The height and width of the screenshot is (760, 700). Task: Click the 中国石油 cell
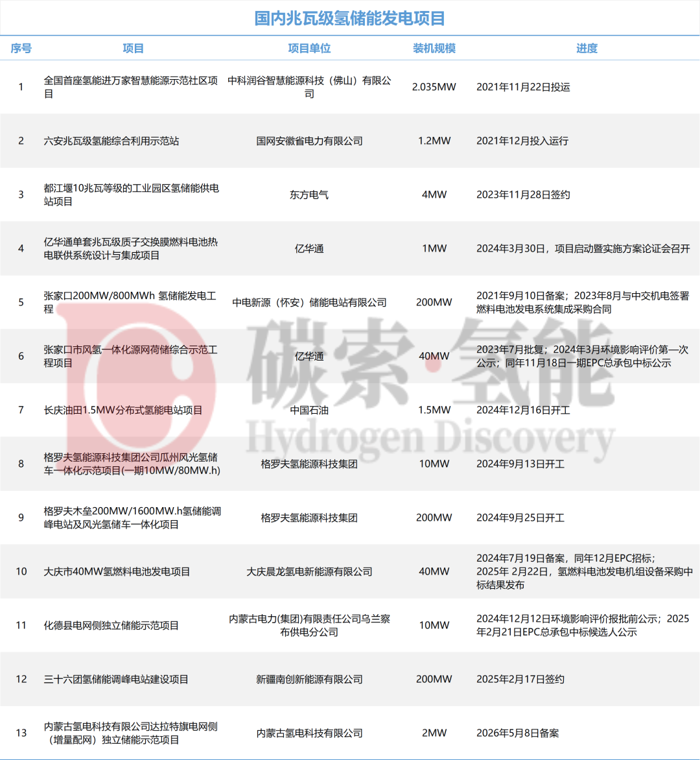309,410
